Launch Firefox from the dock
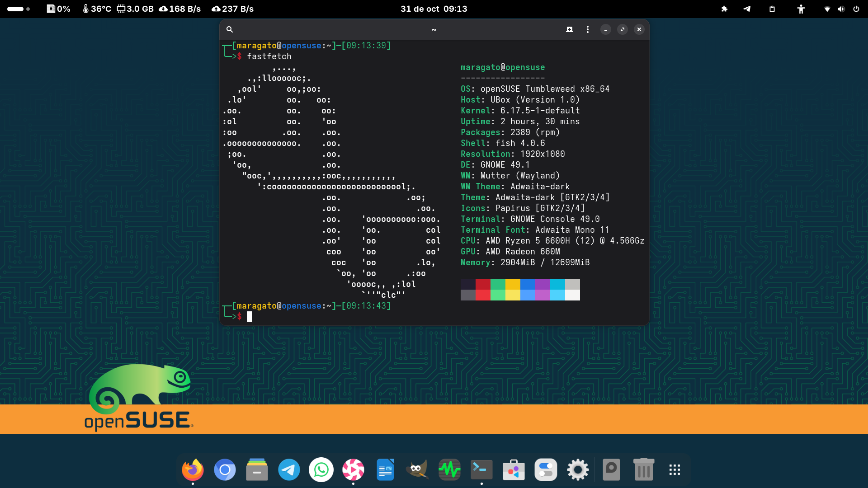The width and height of the screenshot is (868, 488). [x=193, y=470]
